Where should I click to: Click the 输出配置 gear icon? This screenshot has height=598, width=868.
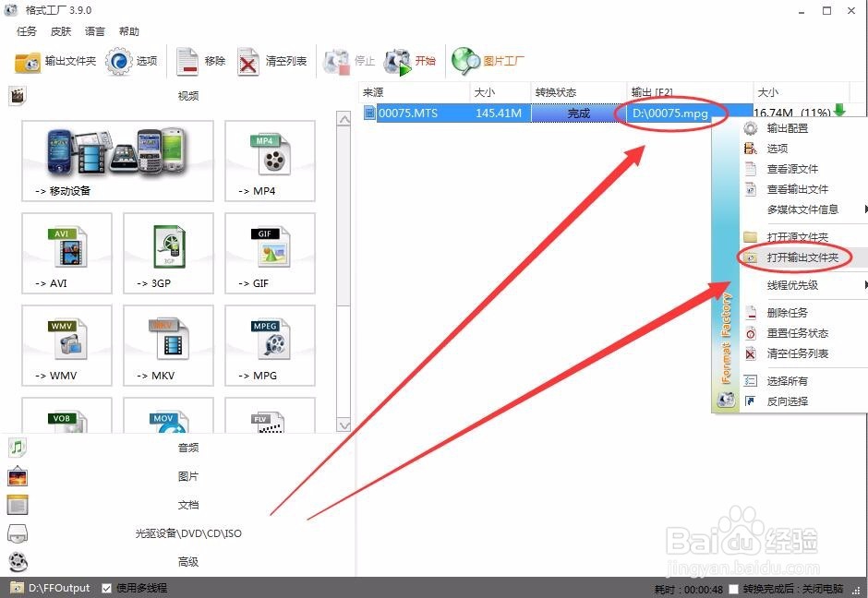point(750,128)
